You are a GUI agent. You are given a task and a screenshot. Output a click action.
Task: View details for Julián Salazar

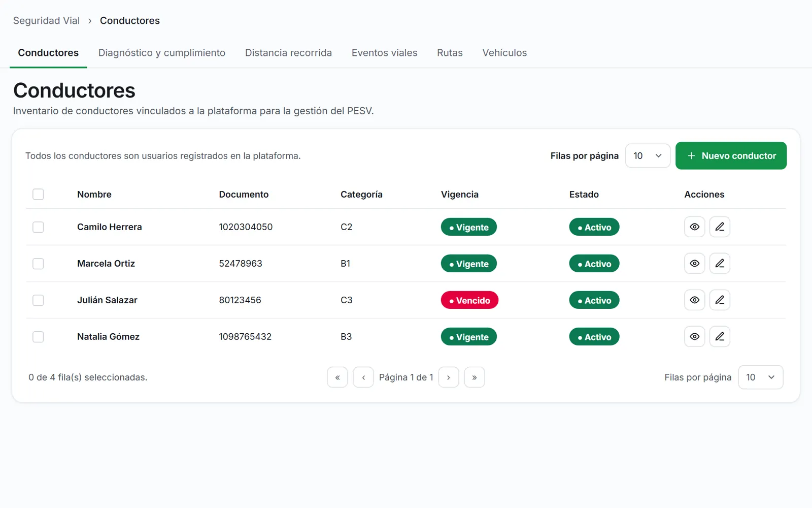click(x=694, y=300)
